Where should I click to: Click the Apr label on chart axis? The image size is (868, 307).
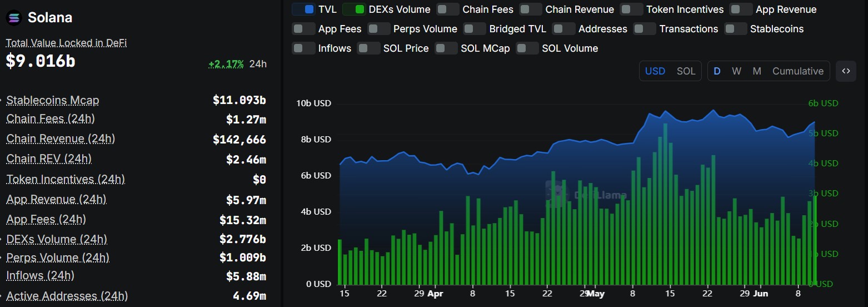(x=436, y=294)
